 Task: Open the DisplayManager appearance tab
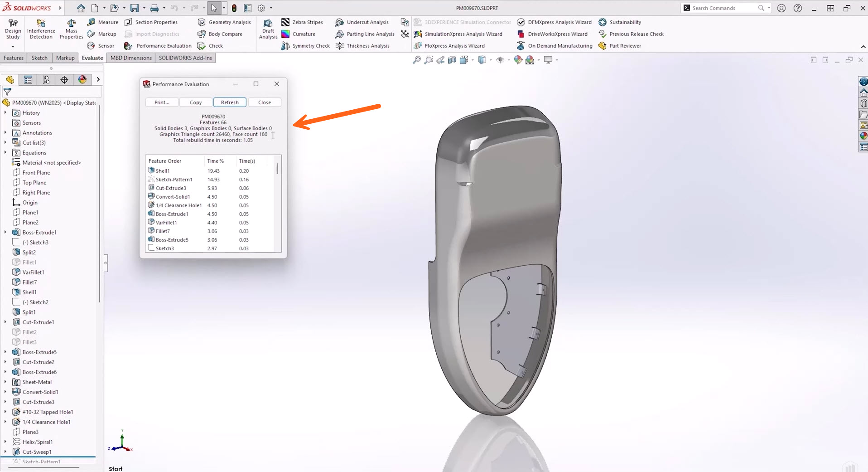[82, 80]
